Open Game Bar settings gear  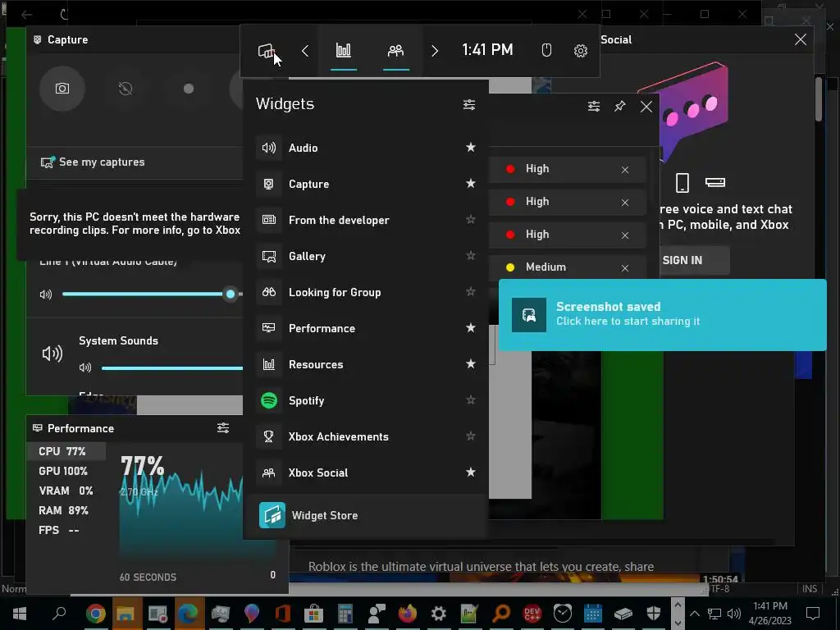[580, 51]
